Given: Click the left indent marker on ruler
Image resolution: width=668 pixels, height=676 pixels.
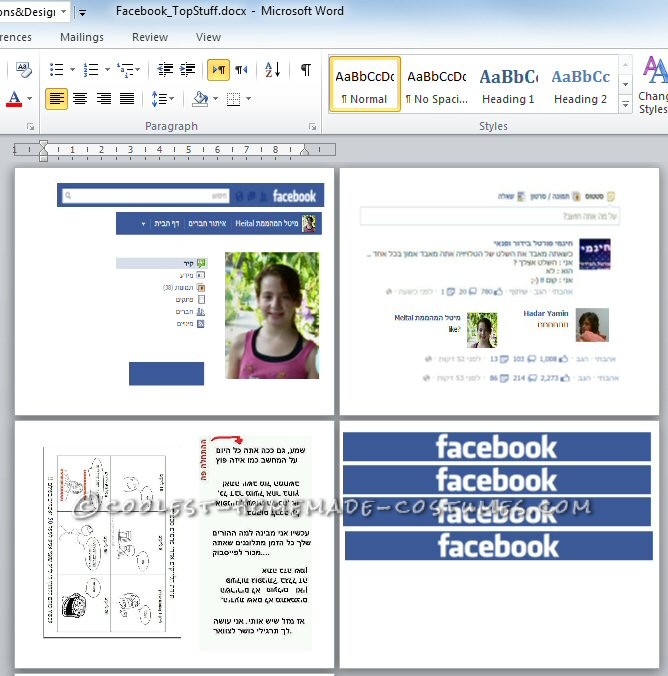Looking at the screenshot, I should tap(43, 150).
